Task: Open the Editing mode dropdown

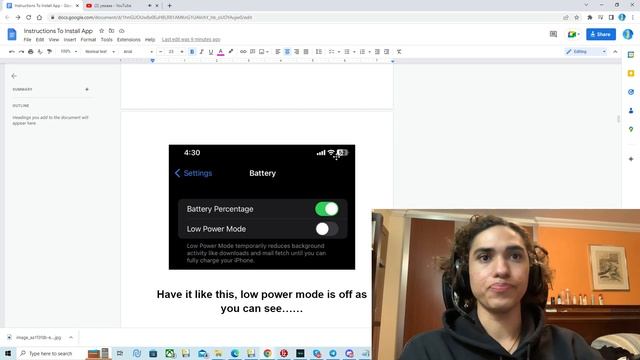Action: [586, 52]
